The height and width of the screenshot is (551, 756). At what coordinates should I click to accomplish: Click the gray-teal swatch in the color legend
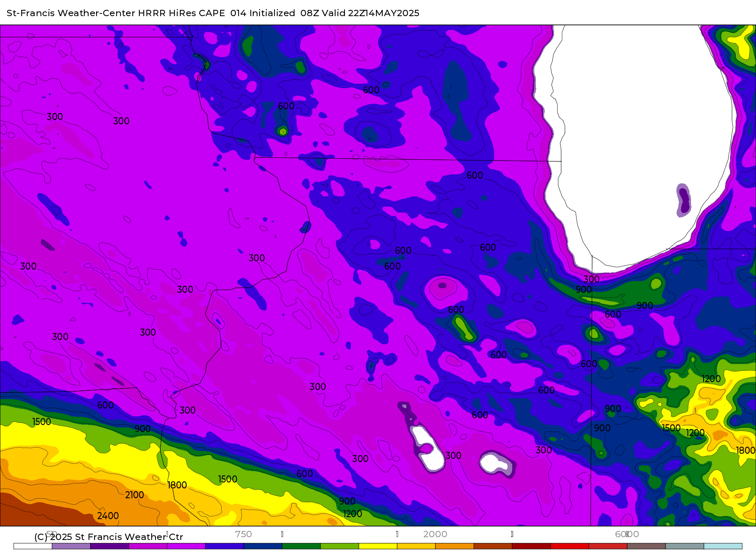685,546
